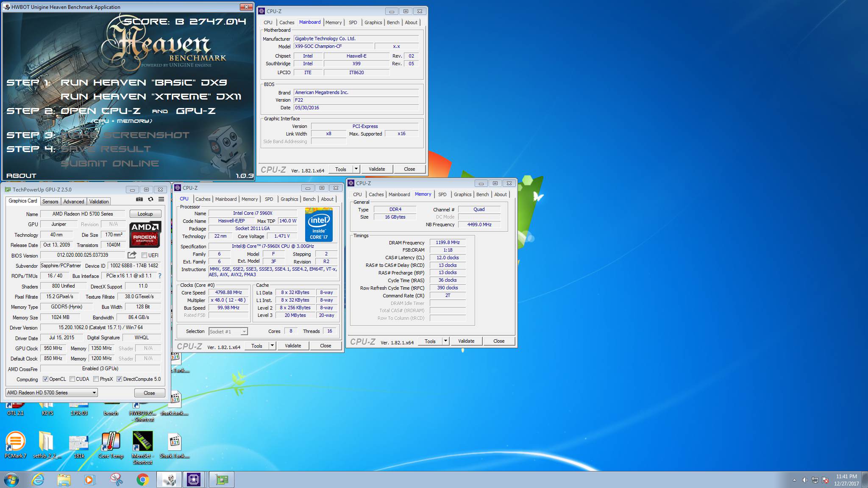Click the motherboard model X99-SOC Champion-CF
The height and width of the screenshot is (488, 868).
click(x=334, y=46)
